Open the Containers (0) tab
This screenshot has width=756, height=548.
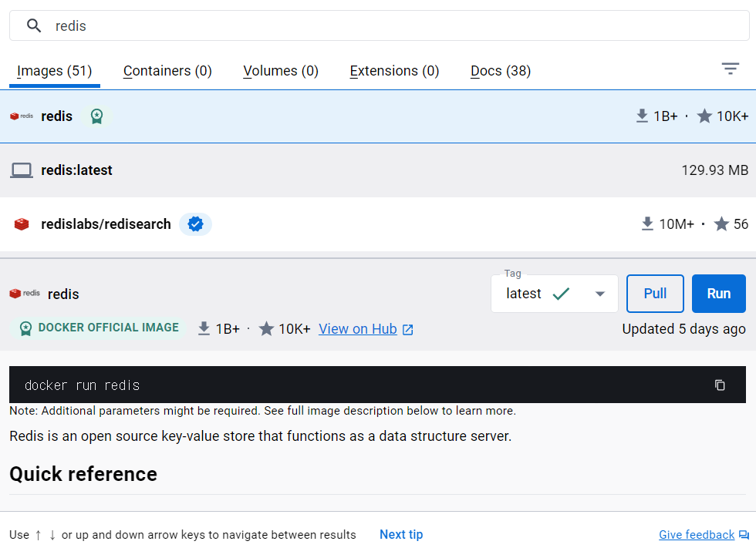[167, 71]
